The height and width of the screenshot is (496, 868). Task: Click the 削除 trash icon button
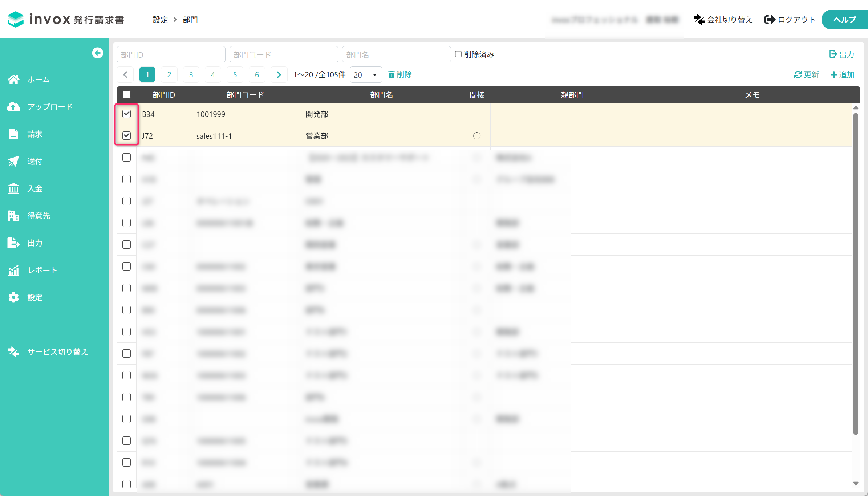[x=400, y=74]
